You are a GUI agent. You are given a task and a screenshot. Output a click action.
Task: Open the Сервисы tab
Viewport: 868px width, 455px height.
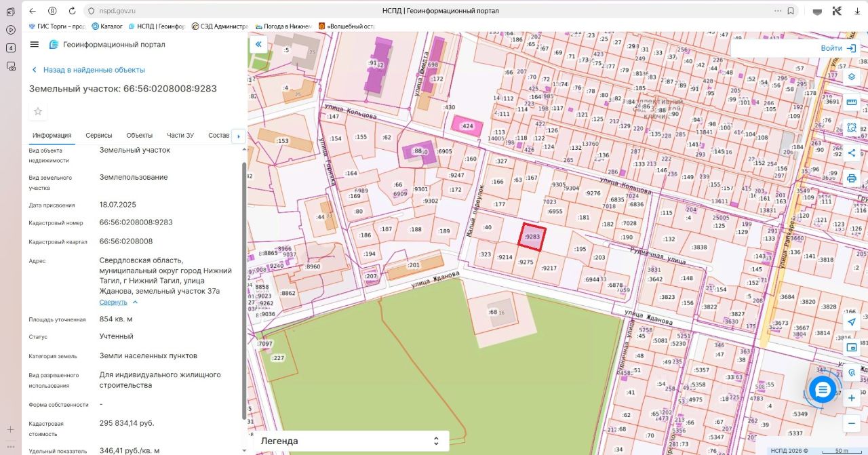[99, 135]
